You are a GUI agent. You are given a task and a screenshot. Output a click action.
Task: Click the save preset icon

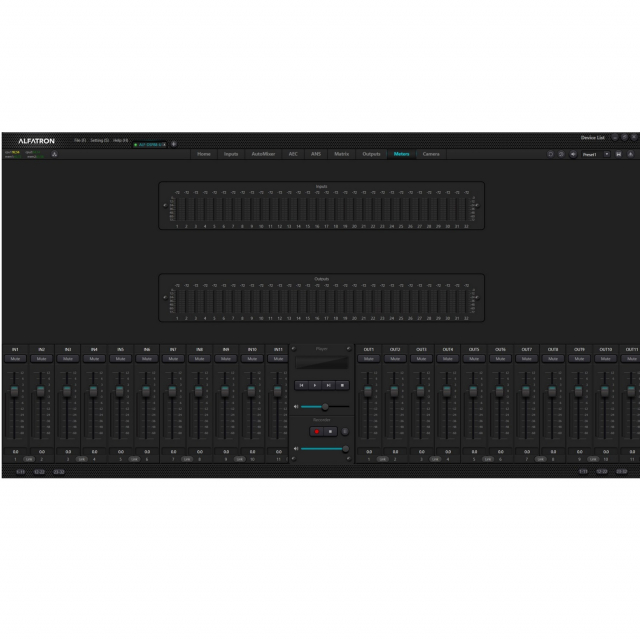619,154
